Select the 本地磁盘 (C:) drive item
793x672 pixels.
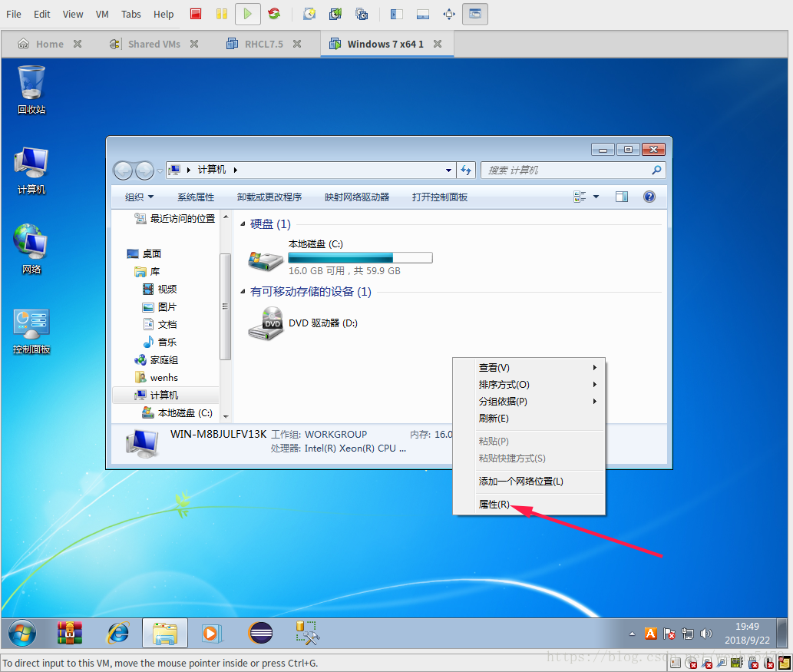click(340, 257)
